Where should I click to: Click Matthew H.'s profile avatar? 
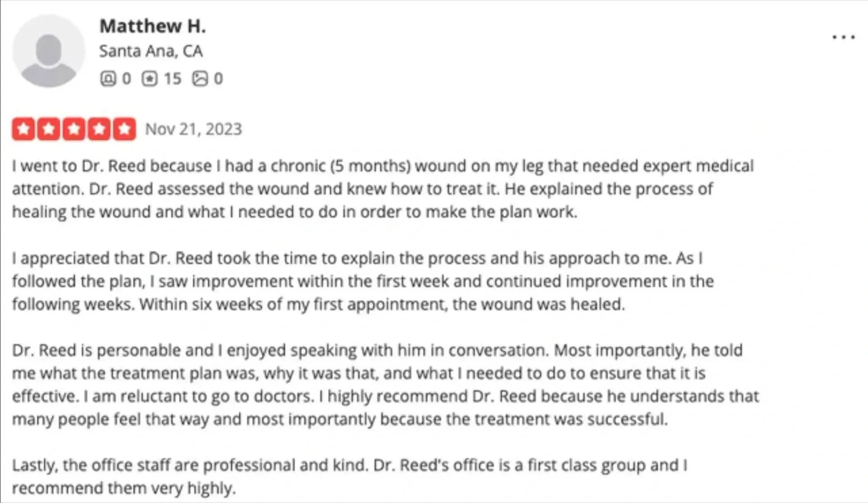(x=48, y=51)
